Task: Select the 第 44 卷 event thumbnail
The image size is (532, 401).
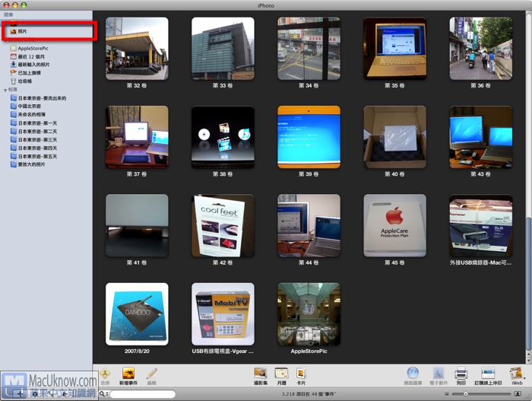Action: pyautogui.click(x=309, y=226)
